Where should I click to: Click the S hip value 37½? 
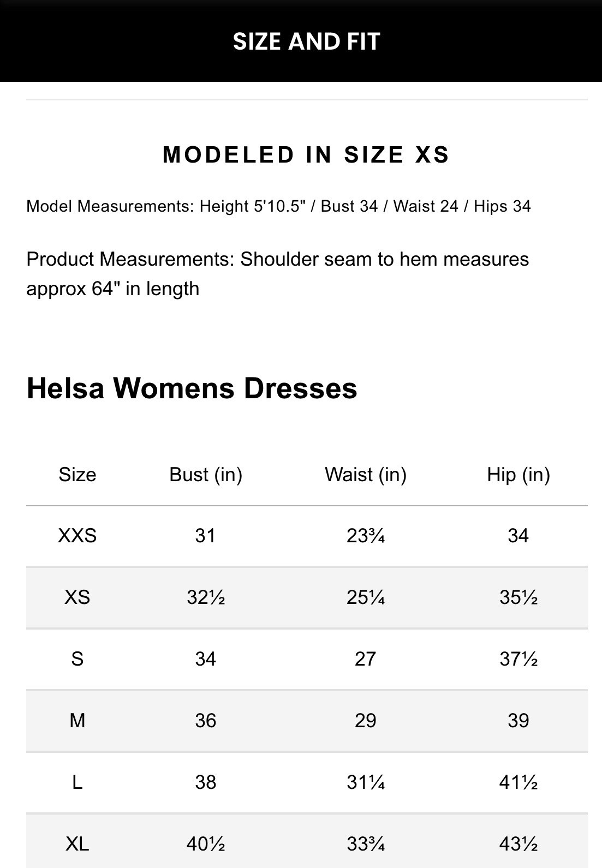518,659
